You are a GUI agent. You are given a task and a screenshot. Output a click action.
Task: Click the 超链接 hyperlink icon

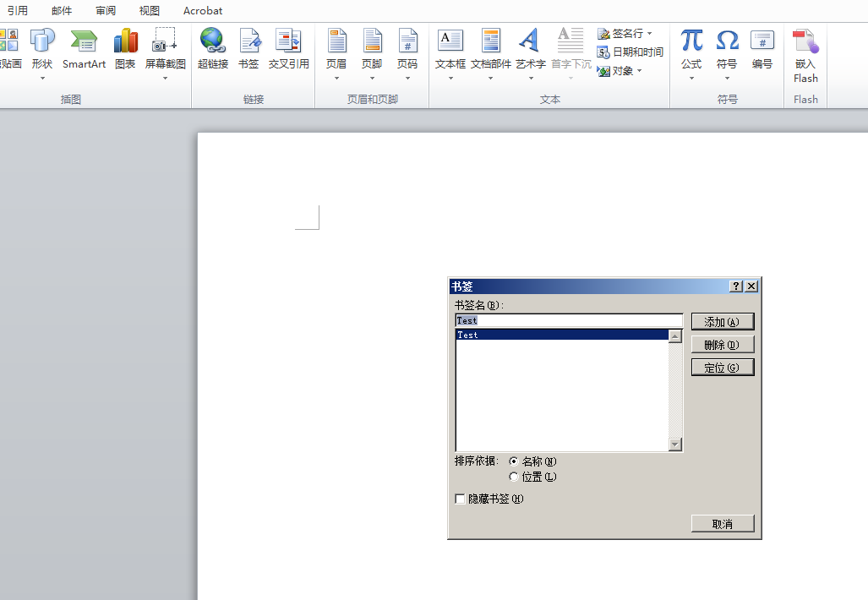tap(212, 48)
